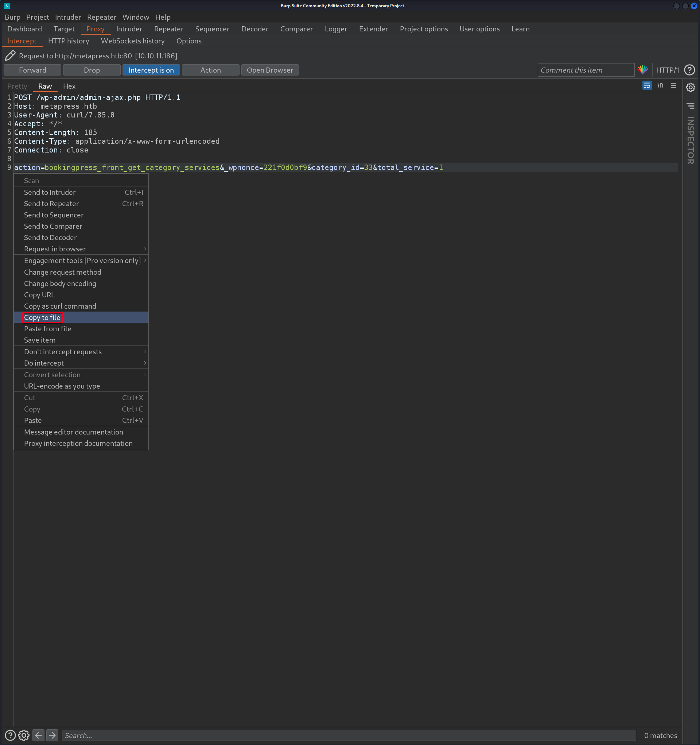Open Inspector settings gear icon
This screenshot has height=745, width=700.
(x=691, y=87)
